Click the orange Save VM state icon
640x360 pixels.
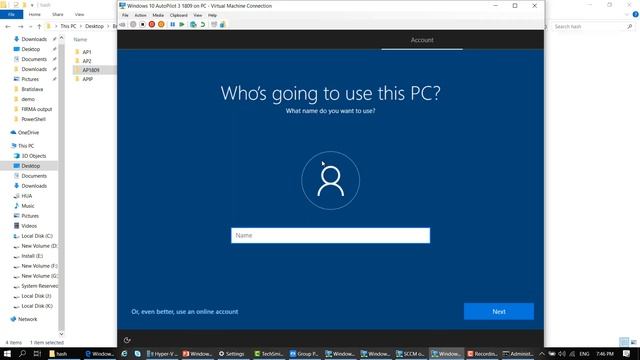(161, 24)
